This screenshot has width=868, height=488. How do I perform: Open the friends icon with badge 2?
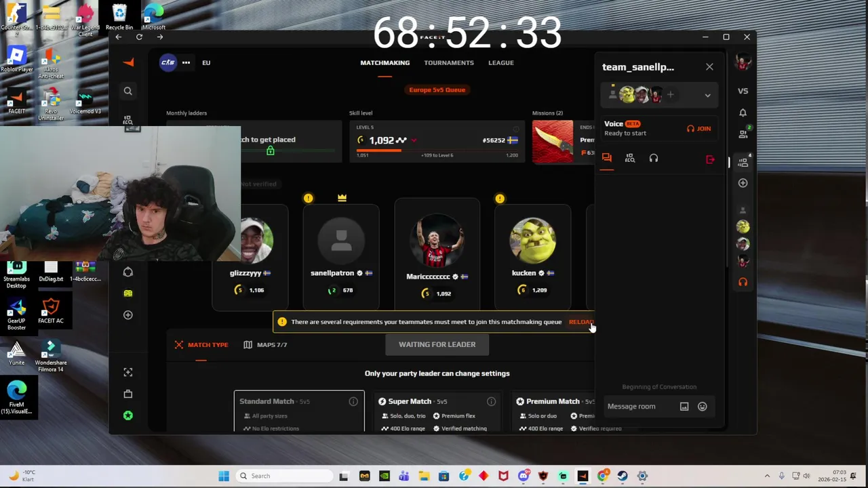click(x=743, y=134)
